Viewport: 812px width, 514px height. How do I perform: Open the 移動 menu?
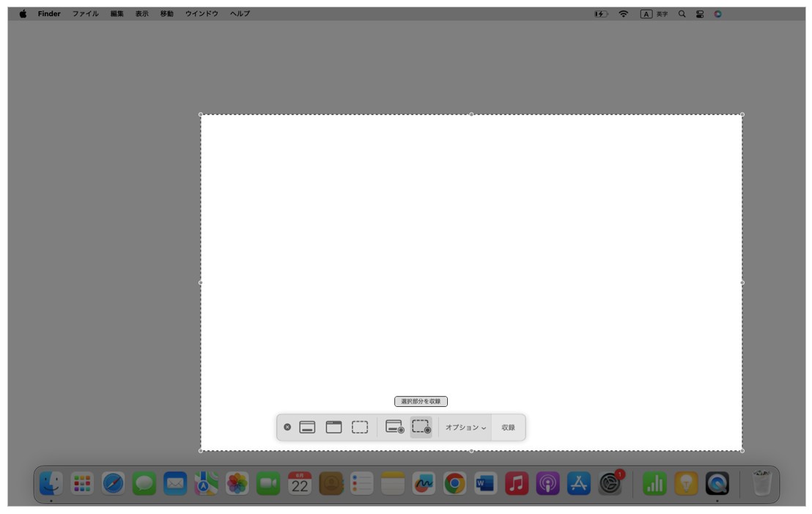[x=167, y=14]
